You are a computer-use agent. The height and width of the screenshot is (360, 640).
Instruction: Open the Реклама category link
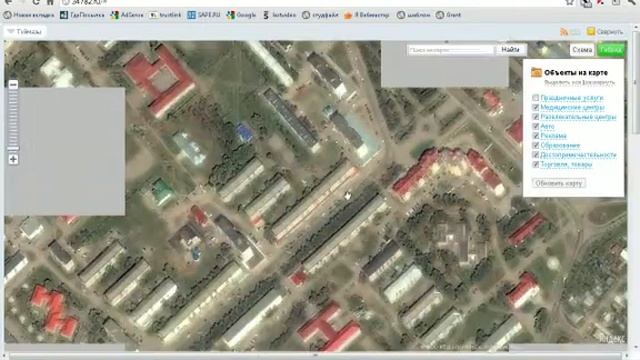pyautogui.click(x=553, y=136)
